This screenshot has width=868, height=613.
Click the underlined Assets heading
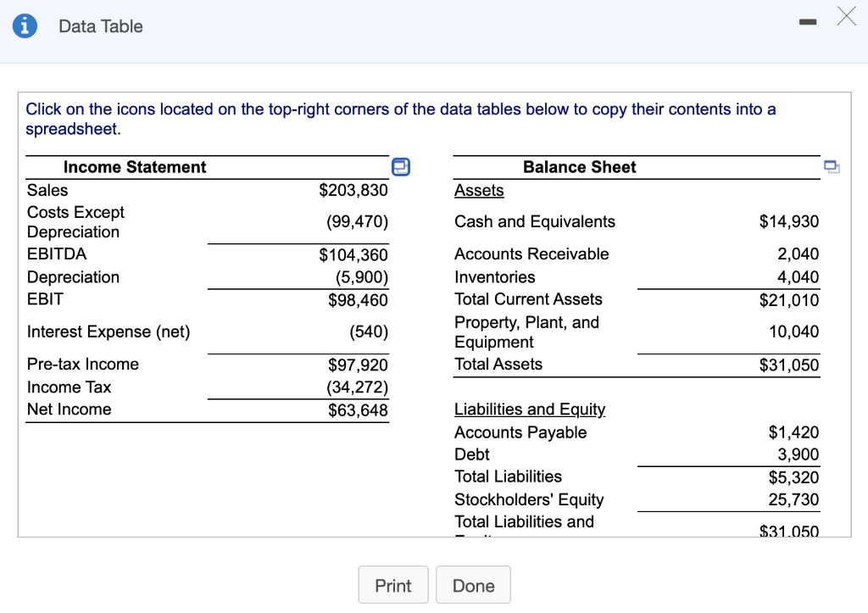[479, 190]
